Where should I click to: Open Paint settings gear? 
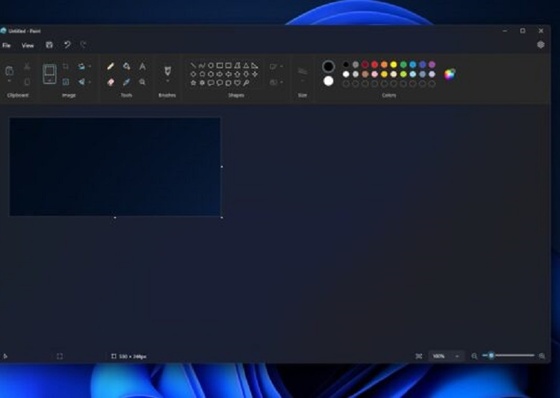tap(541, 45)
